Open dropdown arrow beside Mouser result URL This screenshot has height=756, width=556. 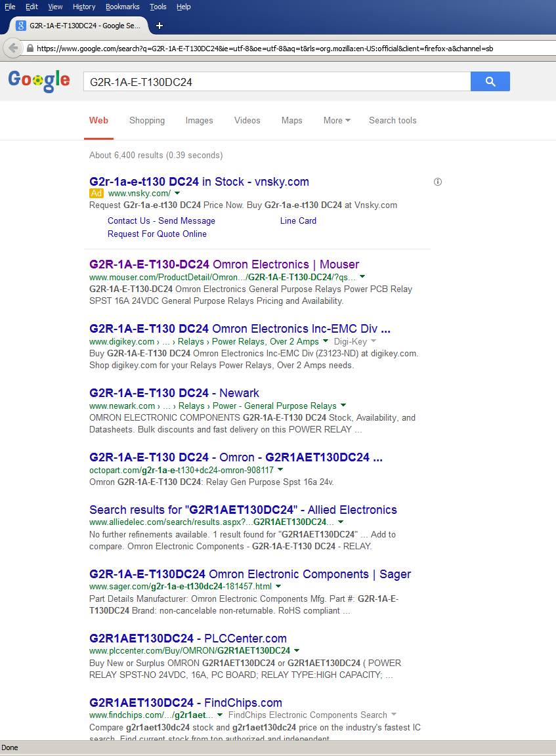pyautogui.click(x=362, y=277)
